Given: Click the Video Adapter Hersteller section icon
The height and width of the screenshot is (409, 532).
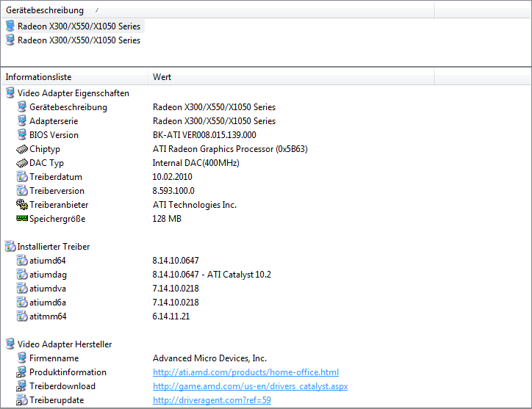Looking at the screenshot, I should (10, 344).
